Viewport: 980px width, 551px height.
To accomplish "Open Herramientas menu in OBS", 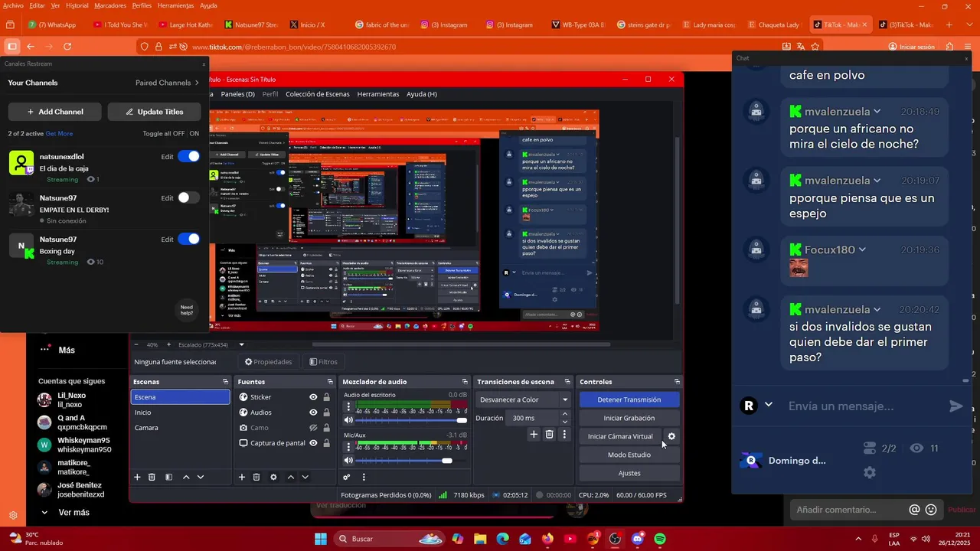I will 378,94.
